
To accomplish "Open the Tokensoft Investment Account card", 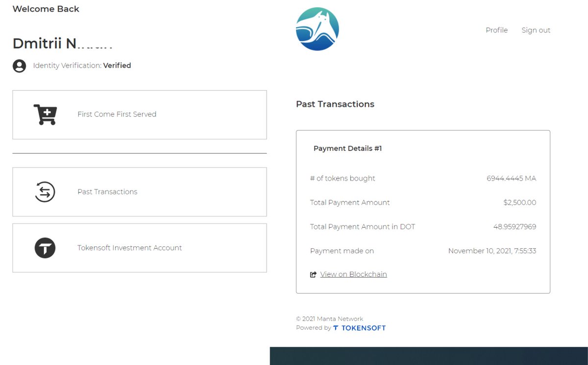I will point(139,248).
